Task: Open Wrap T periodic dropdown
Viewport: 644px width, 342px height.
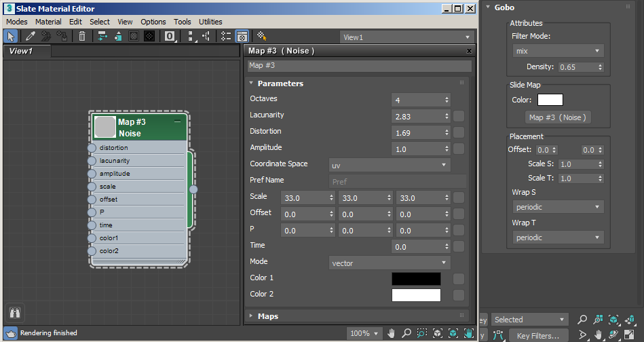Action: point(558,237)
